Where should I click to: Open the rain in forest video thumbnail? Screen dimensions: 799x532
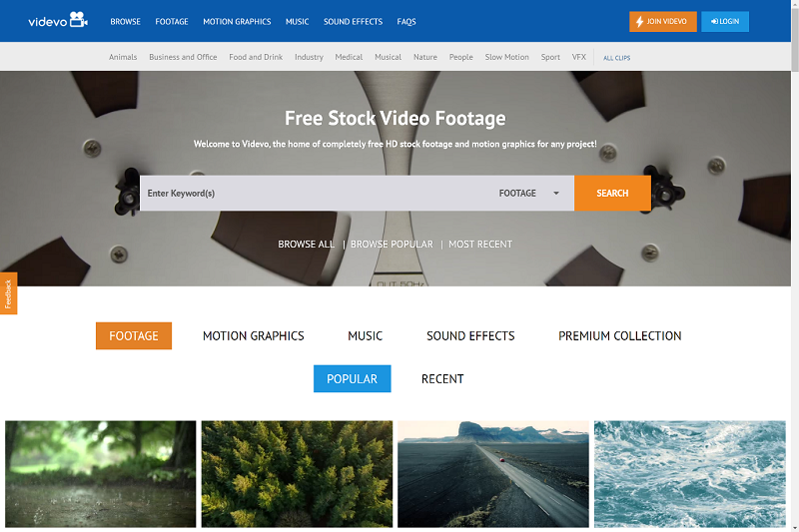101,474
